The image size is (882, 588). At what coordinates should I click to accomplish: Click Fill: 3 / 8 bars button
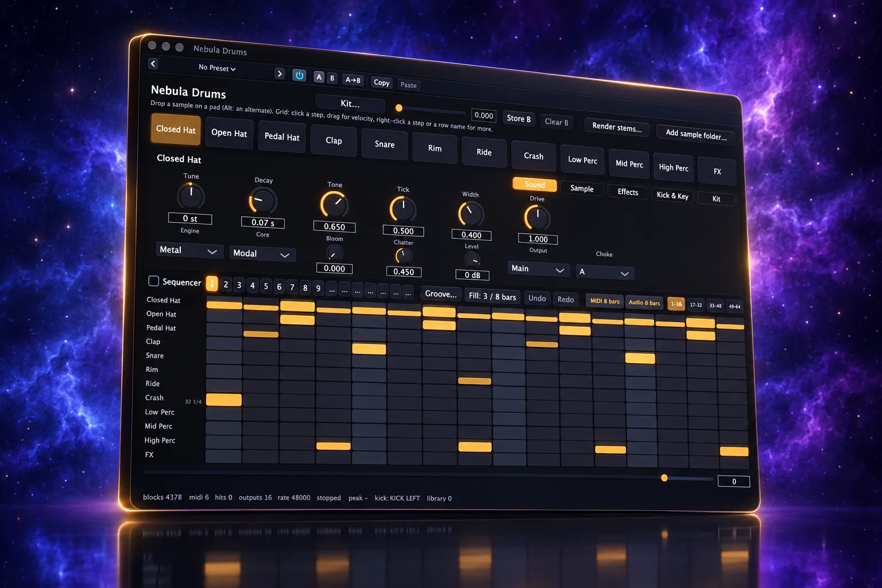click(492, 296)
